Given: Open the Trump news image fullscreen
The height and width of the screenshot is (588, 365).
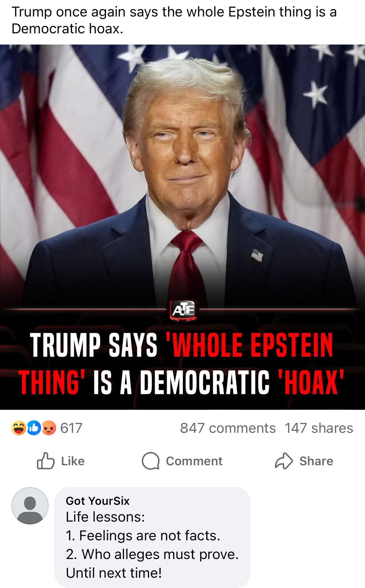Looking at the screenshot, I should coord(182,227).
